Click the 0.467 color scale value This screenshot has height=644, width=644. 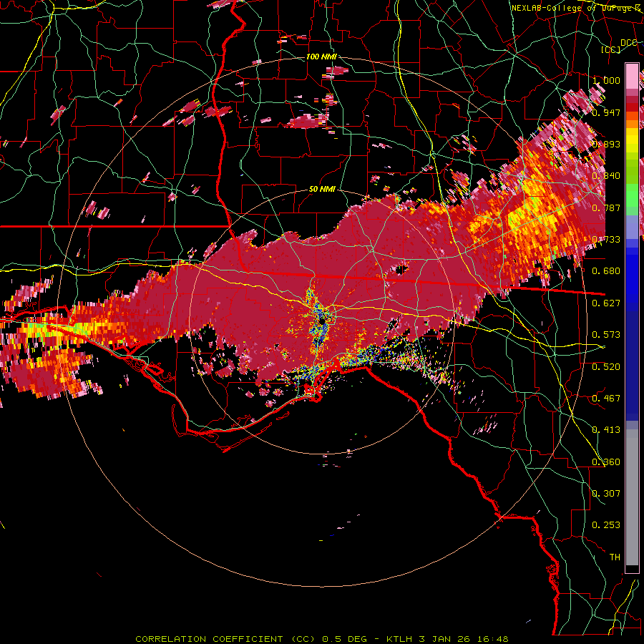(606, 398)
